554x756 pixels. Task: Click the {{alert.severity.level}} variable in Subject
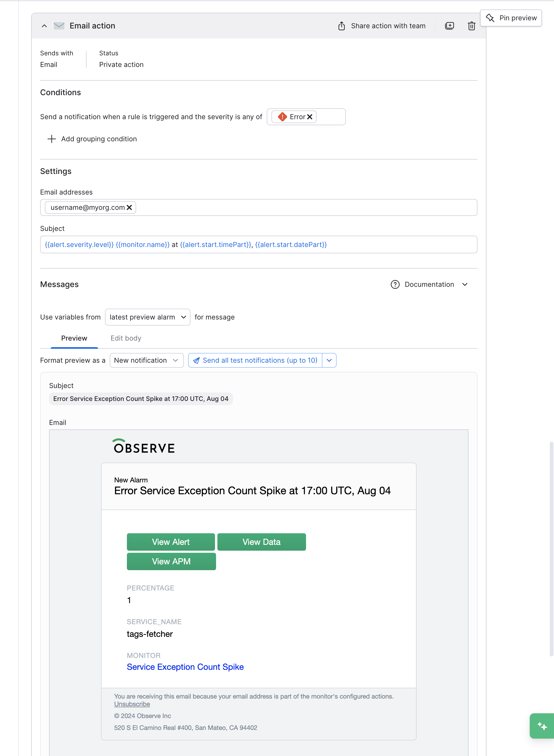79,245
